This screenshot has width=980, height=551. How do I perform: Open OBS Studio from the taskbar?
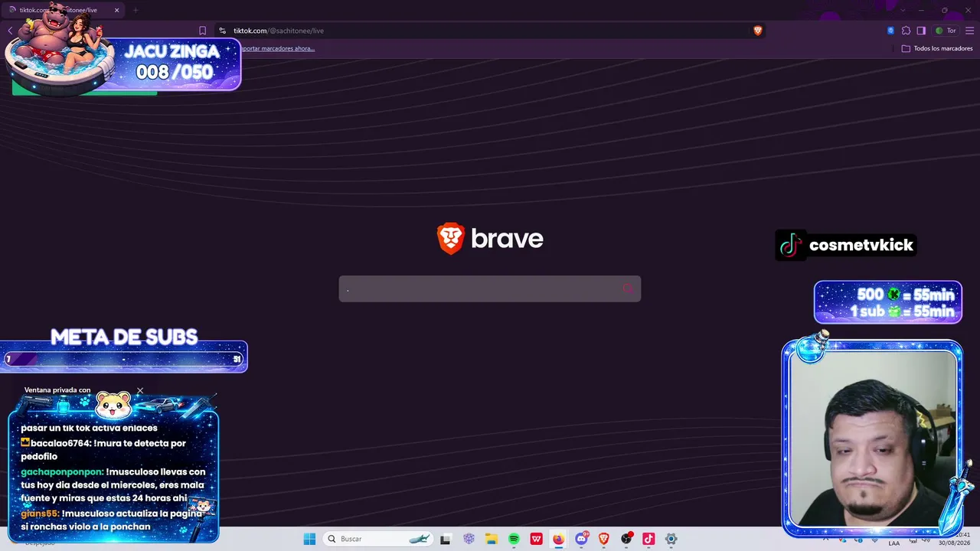click(626, 539)
